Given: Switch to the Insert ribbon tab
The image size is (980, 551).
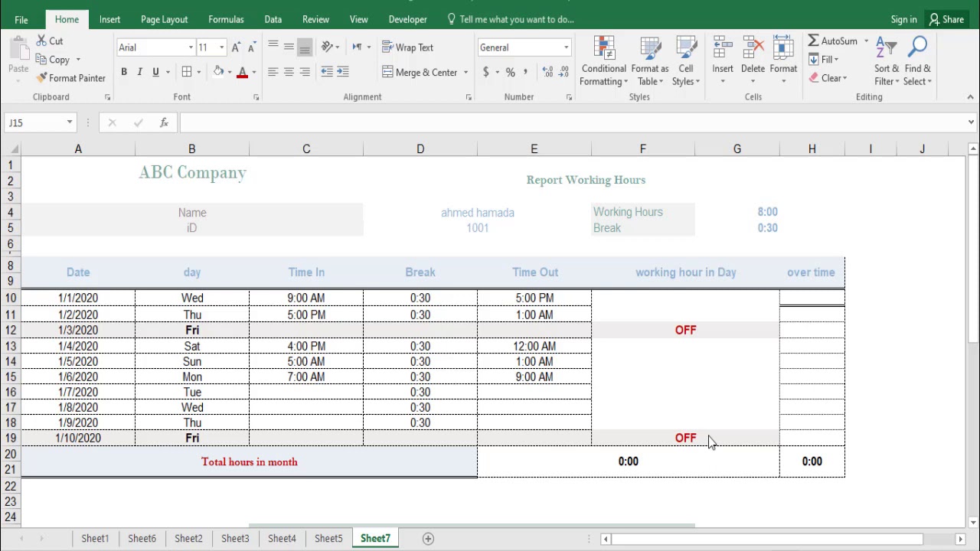Looking at the screenshot, I should pos(109,19).
